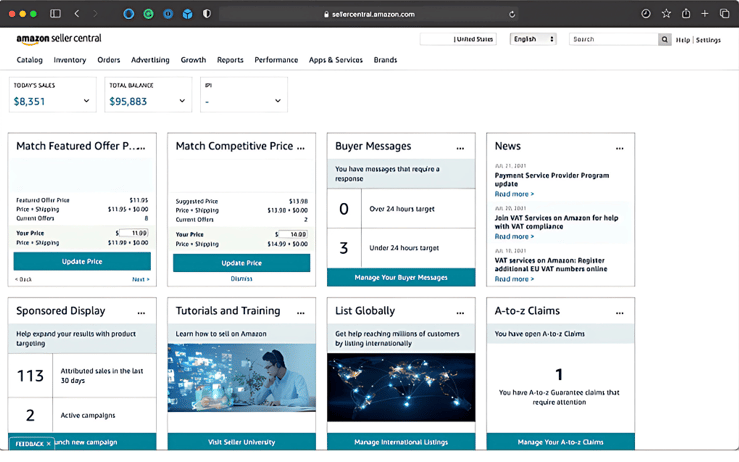Read more about Payment Service Provider update
The image size is (739, 462).
[x=514, y=194]
